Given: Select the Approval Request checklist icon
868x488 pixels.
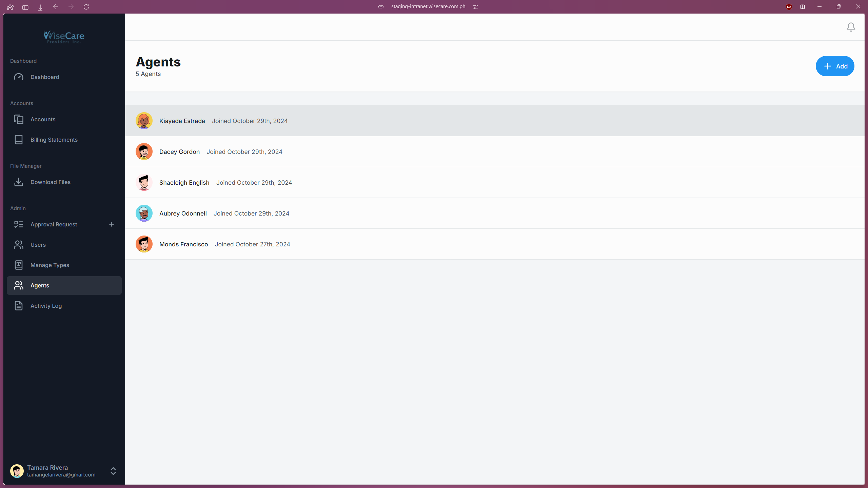Looking at the screenshot, I should (19, 224).
